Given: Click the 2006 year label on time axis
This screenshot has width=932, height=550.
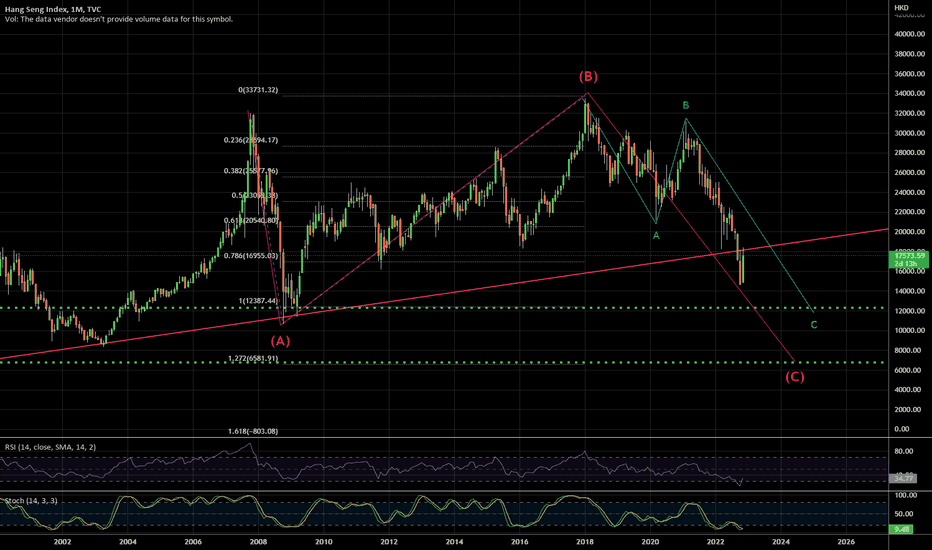Looking at the screenshot, I should [x=193, y=542].
